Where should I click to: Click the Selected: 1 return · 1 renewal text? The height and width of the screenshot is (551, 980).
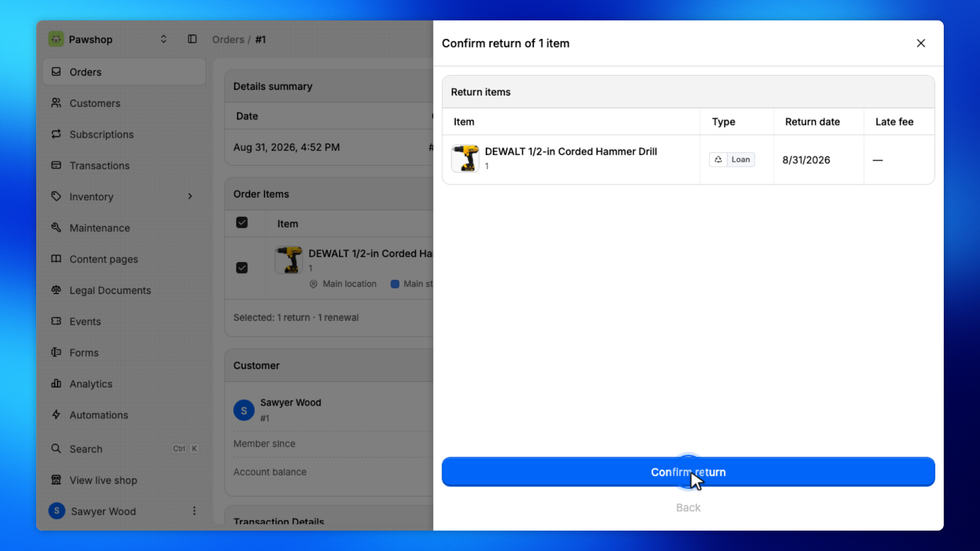coord(296,317)
